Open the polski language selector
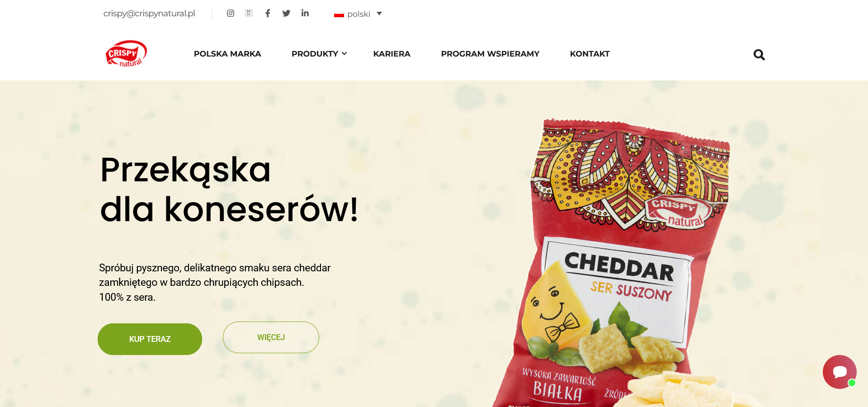Image resolution: width=868 pixels, height=407 pixels. point(358,14)
